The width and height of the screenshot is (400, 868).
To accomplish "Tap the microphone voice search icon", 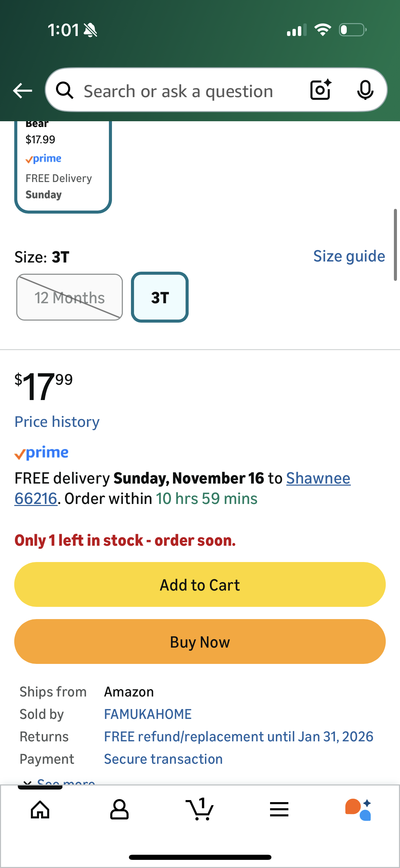I will coord(365,90).
